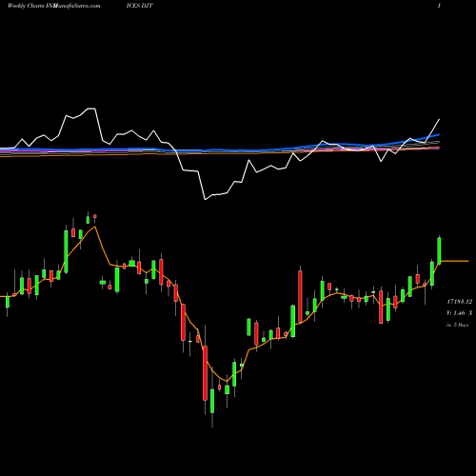
Task: Click the volume text 'V: 1.46 X'
Action: pyautogui.click(x=460, y=313)
